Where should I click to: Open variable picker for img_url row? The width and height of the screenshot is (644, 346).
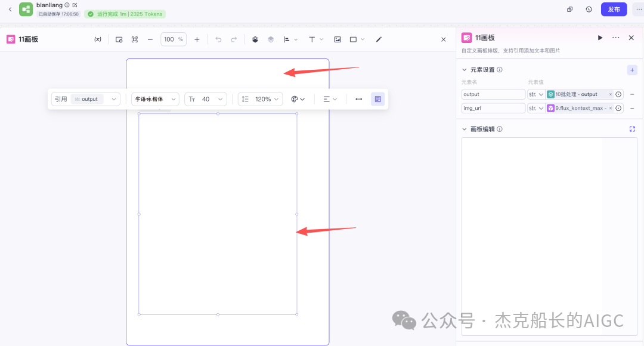[x=618, y=108]
